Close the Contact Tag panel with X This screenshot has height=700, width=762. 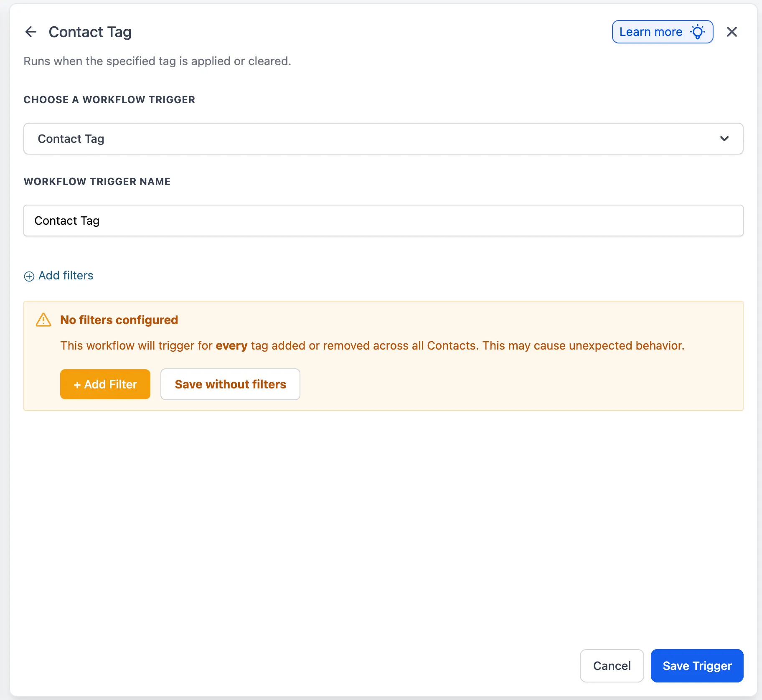(732, 32)
